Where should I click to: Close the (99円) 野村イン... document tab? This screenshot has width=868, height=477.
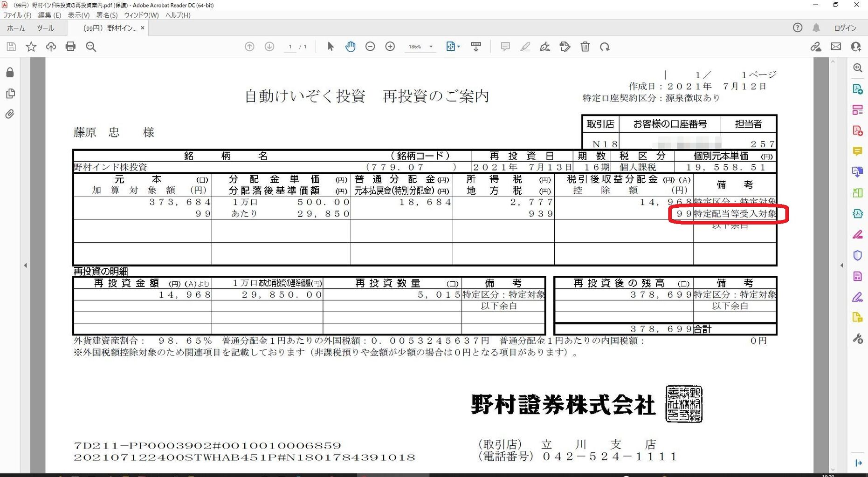pos(143,28)
